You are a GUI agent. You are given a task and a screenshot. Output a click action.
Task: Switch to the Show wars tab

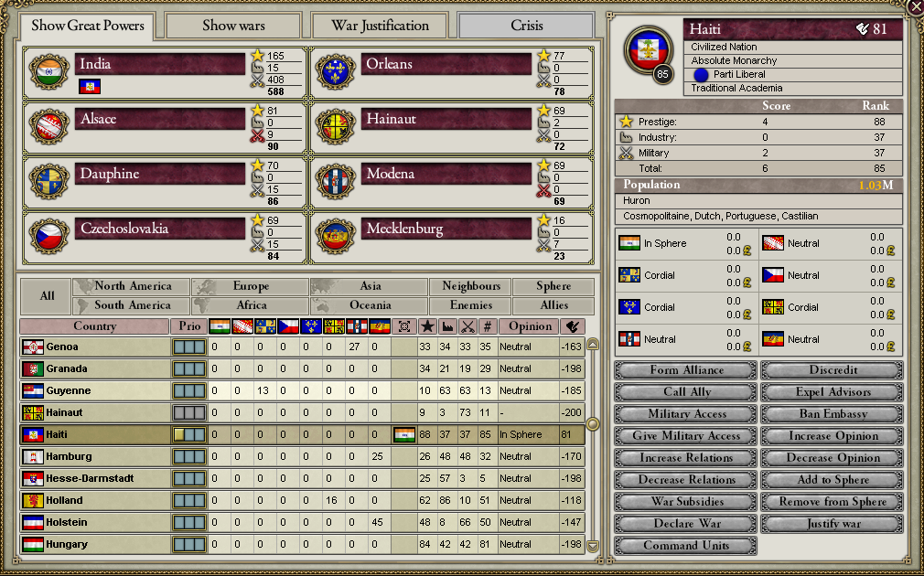(233, 26)
